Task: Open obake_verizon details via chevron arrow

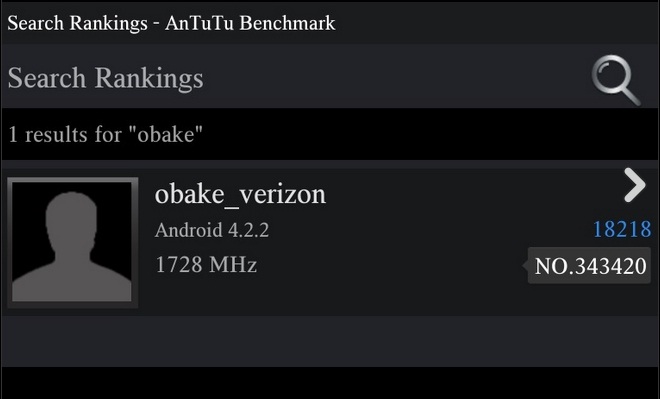Action: pos(635,185)
